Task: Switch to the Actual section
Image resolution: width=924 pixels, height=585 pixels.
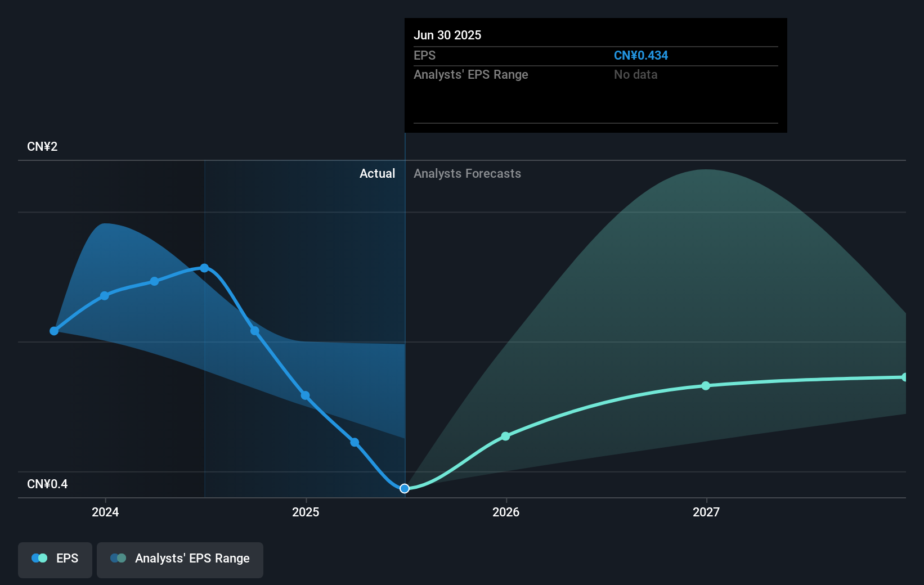Action: click(x=377, y=173)
